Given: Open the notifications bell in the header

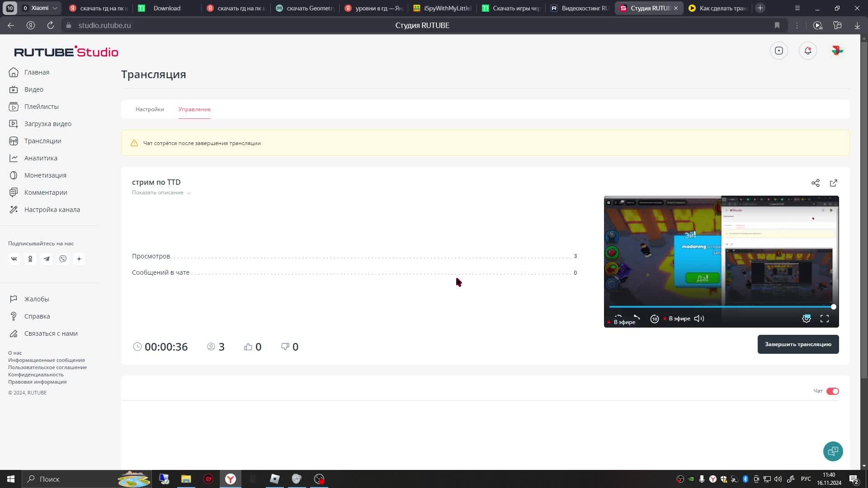Looking at the screenshot, I should (x=807, y=51).
